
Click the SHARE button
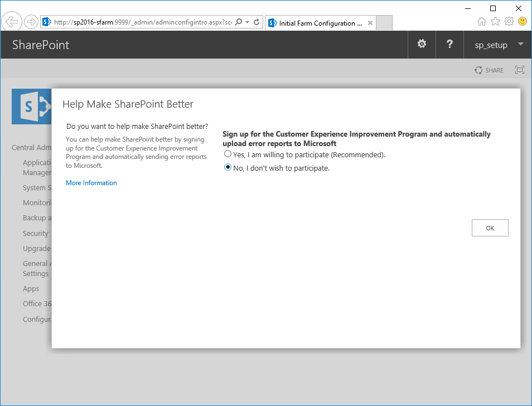(x=489, y=70)
